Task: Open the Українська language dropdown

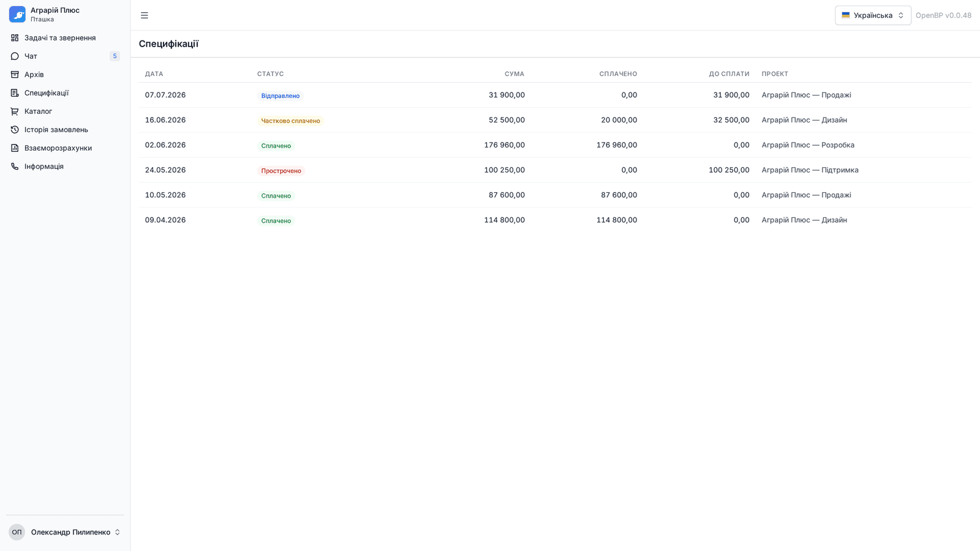Action: click(873, 15)
